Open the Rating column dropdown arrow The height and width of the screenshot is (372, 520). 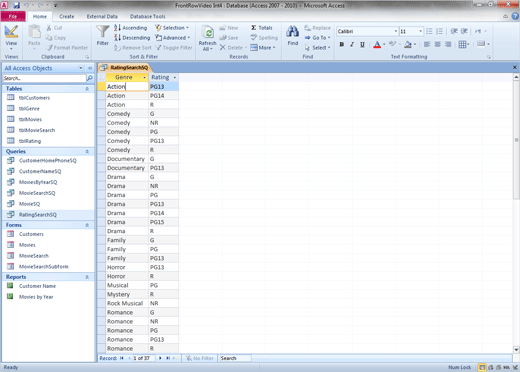point(174,77)
